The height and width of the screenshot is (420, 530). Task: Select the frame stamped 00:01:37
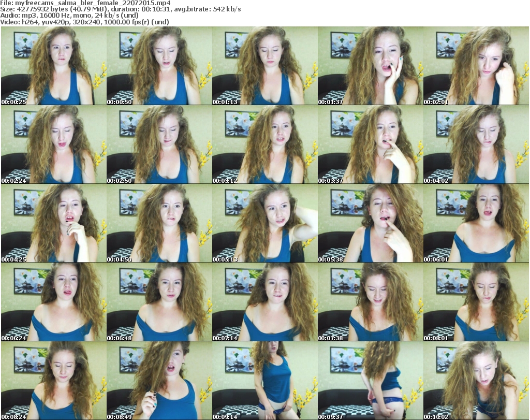coord(370,66)
